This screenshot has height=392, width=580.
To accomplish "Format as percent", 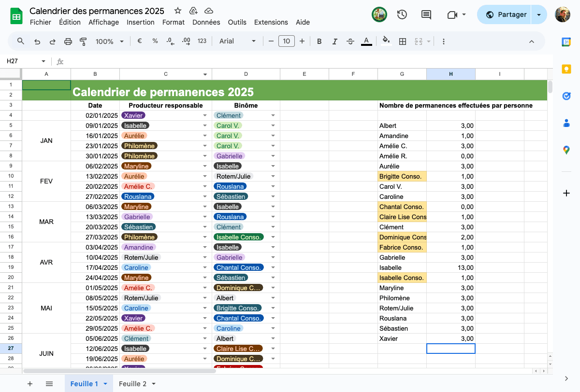I will coord(155,41).
